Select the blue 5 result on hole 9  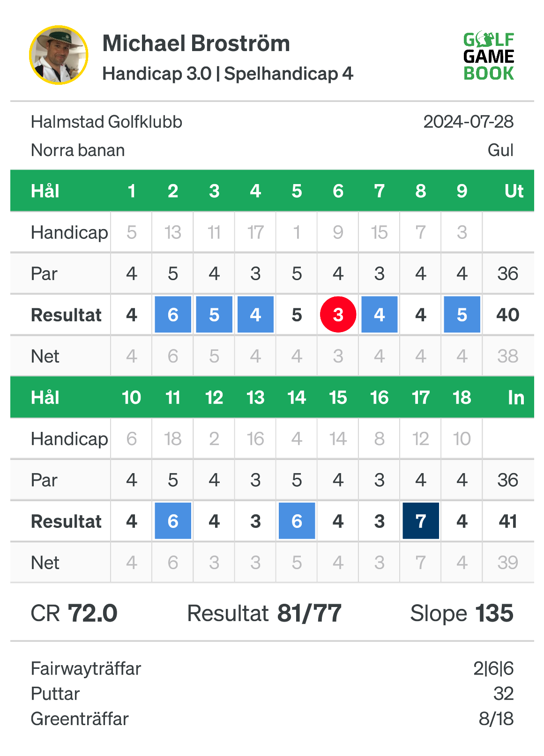[462, 315]
